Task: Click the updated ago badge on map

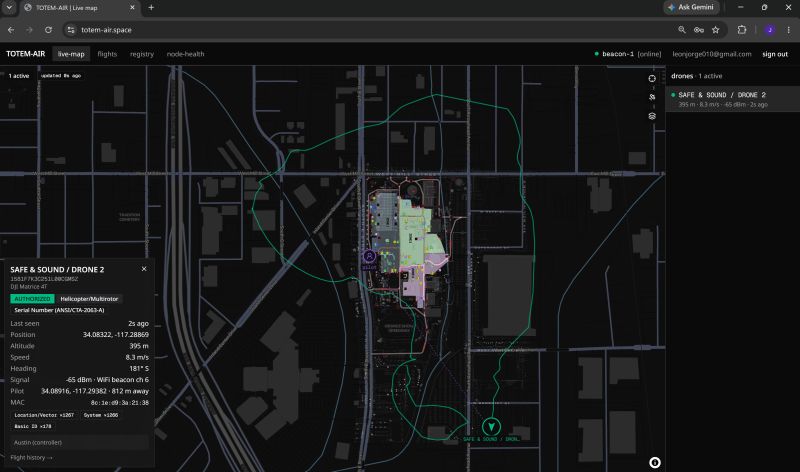Action: [61, 76]
